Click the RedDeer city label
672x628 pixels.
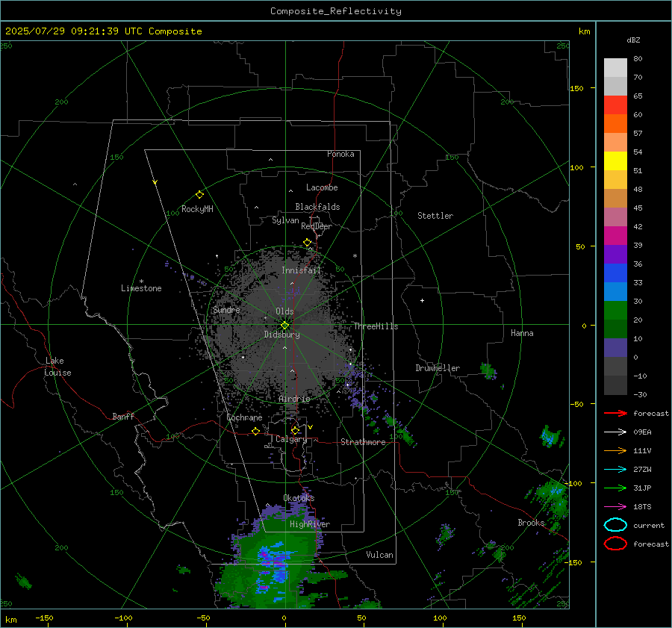click(x=317, y=226)
